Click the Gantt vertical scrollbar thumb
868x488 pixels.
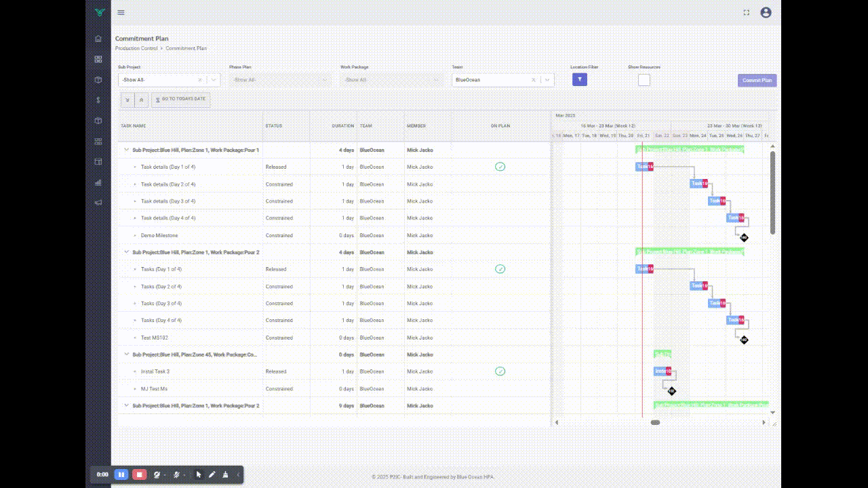772,193
